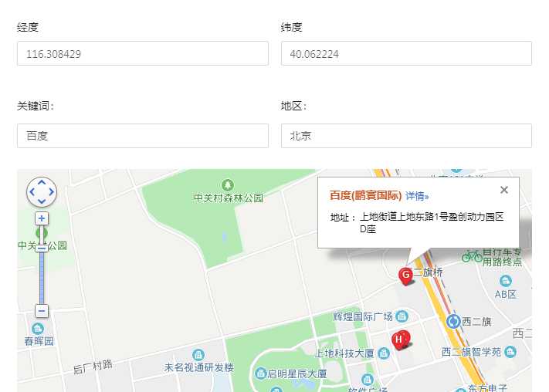The width and height of the screenshot is (549, 392).
Task: Click the 上地科技大厦 map label
Action: (x=344, y=353)
